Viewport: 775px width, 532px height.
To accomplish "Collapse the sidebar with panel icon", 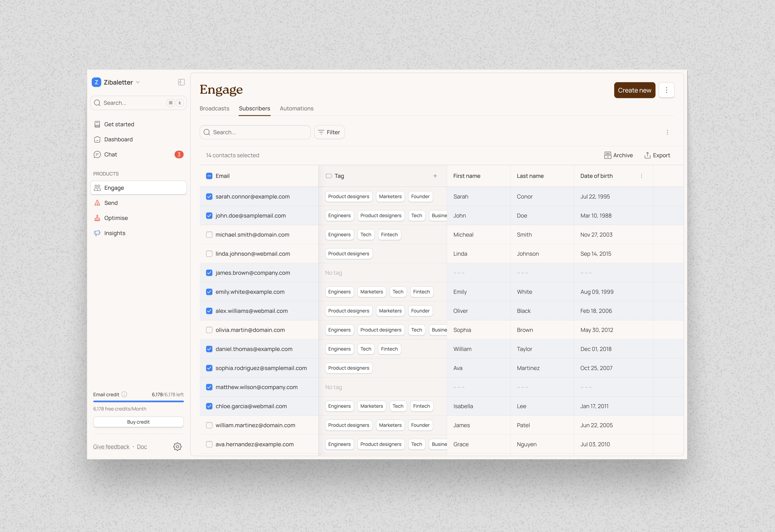I will coord(181,82).
